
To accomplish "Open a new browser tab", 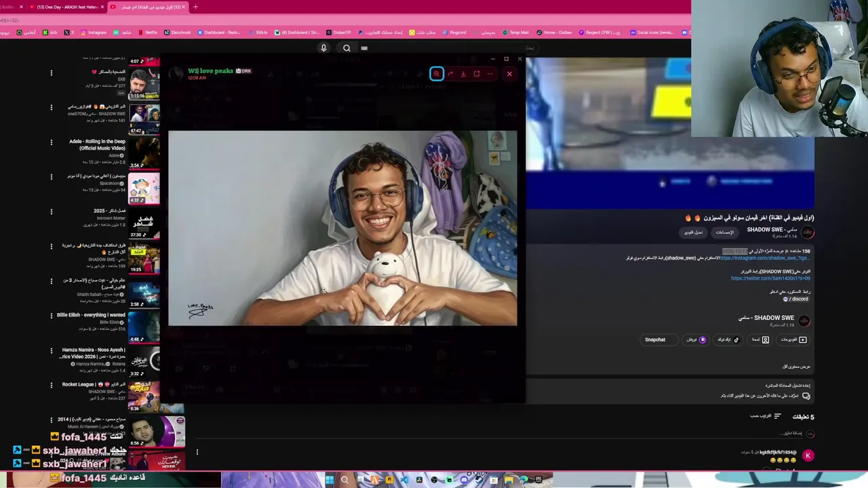I will click(x=195, y=7).
